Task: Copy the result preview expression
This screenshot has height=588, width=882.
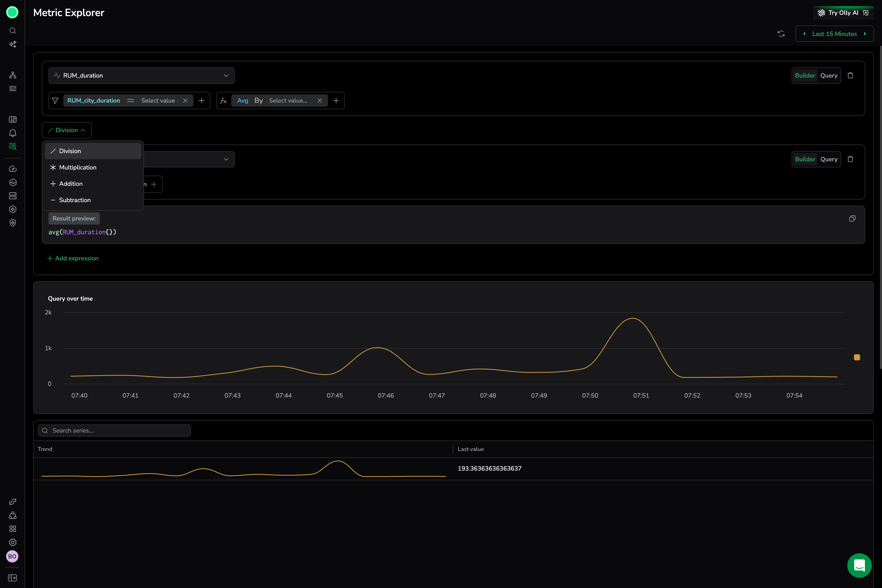Action: pyautogui.click(x=852, y=219)
